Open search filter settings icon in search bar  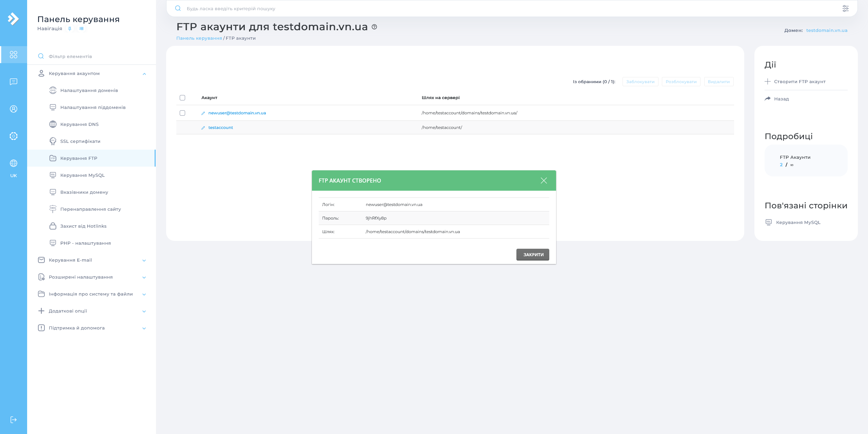[x=845, y=8]
